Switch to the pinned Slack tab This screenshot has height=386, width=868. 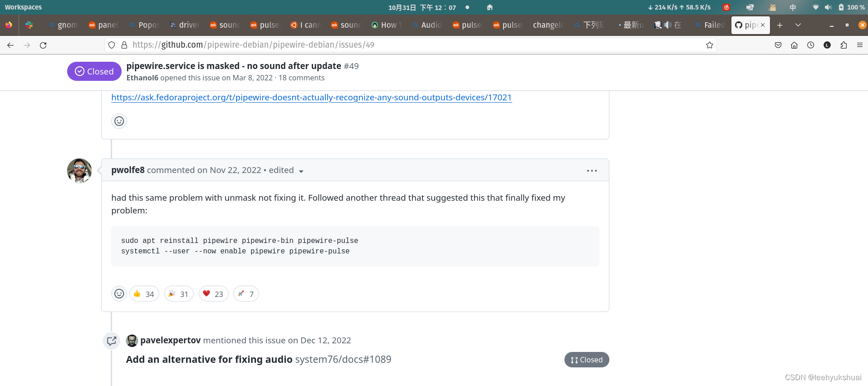29,25
